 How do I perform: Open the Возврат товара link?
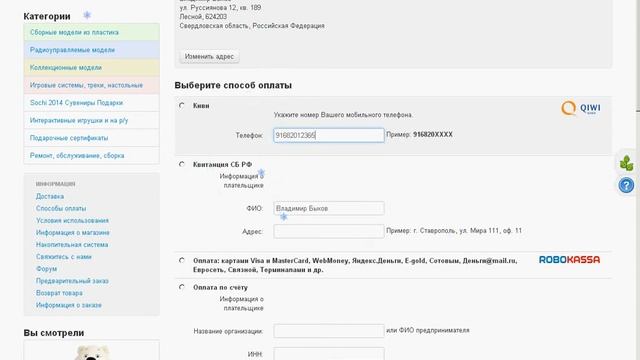(59, 293)
